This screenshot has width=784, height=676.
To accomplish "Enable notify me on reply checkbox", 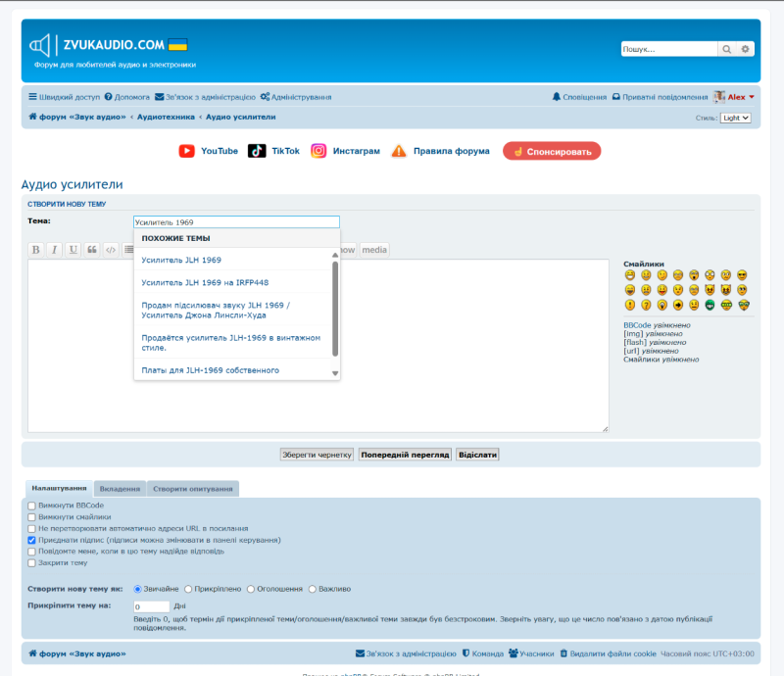I will tap(31, 552).
